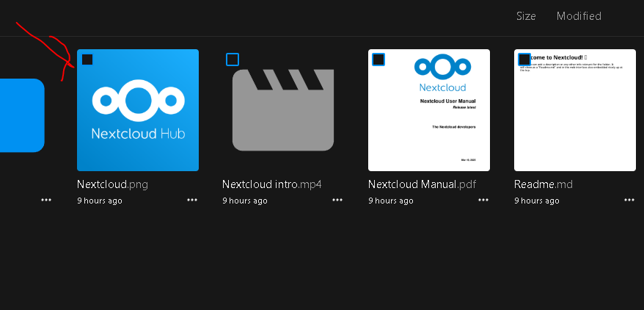Open the more actions menu for Readme.md
The image size is (644, 310).
click(x=629, y=201)
